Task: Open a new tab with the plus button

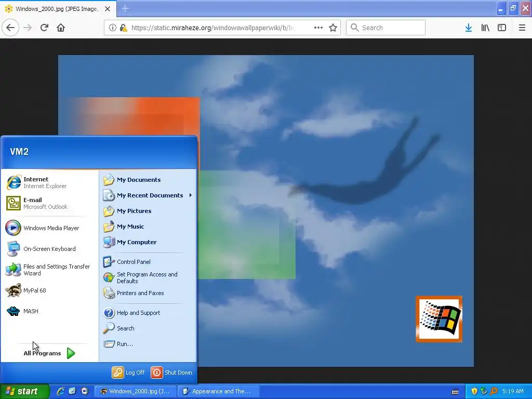Action: (125, 8)
